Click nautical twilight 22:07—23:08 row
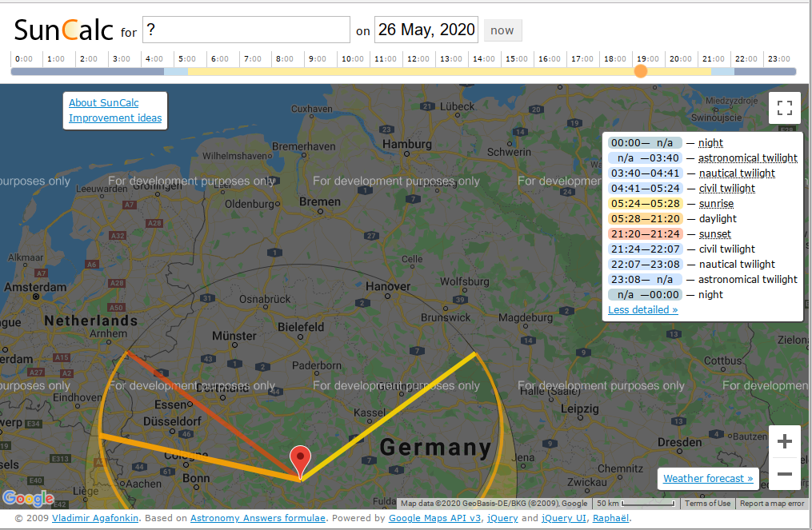Viewport: 812px width, 530px height. click(x=691, y=264)
